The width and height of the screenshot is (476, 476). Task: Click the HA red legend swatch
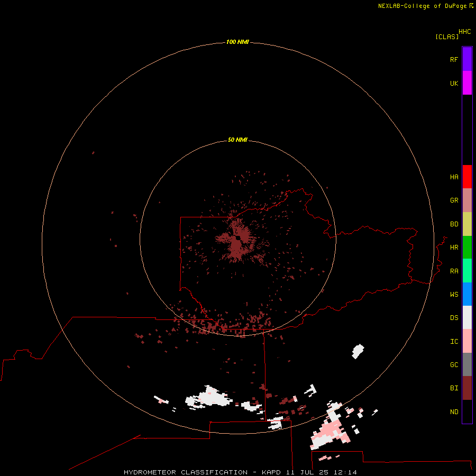point(467,177)
